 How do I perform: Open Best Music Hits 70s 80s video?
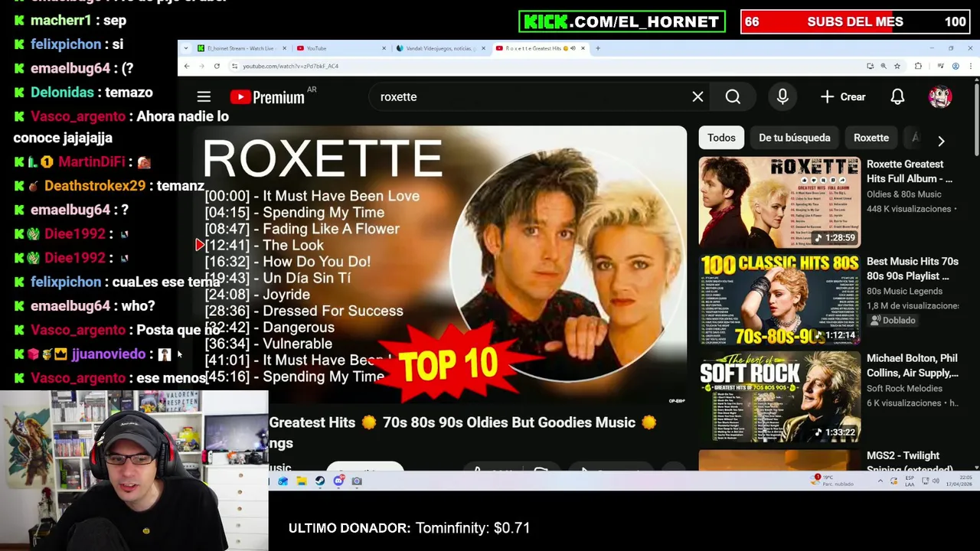pos(912,269)
